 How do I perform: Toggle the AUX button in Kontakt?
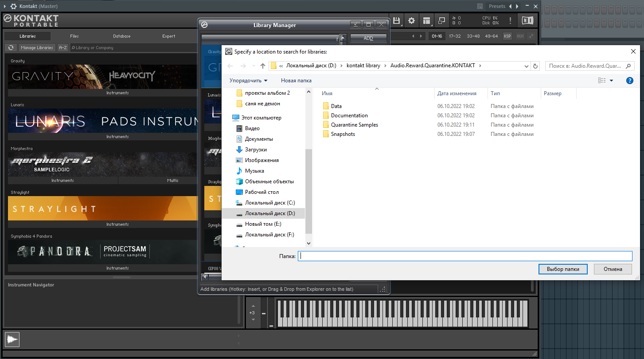click(x=520, y=36)
